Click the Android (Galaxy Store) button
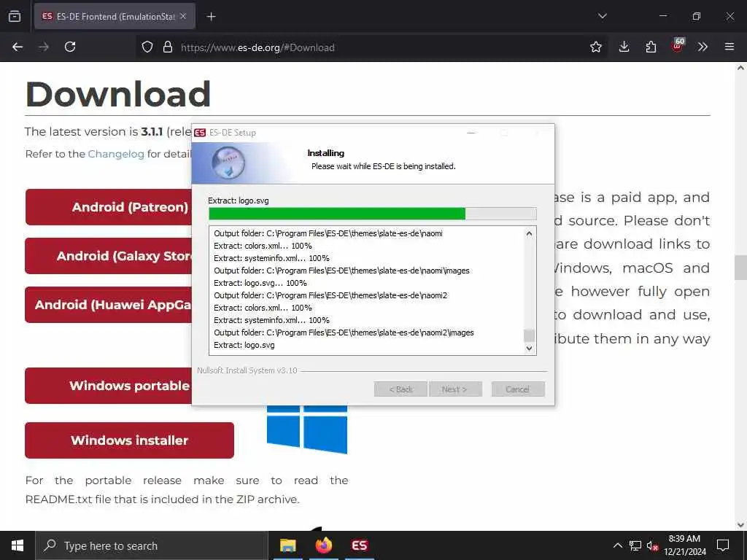 [x=109, y=256]
